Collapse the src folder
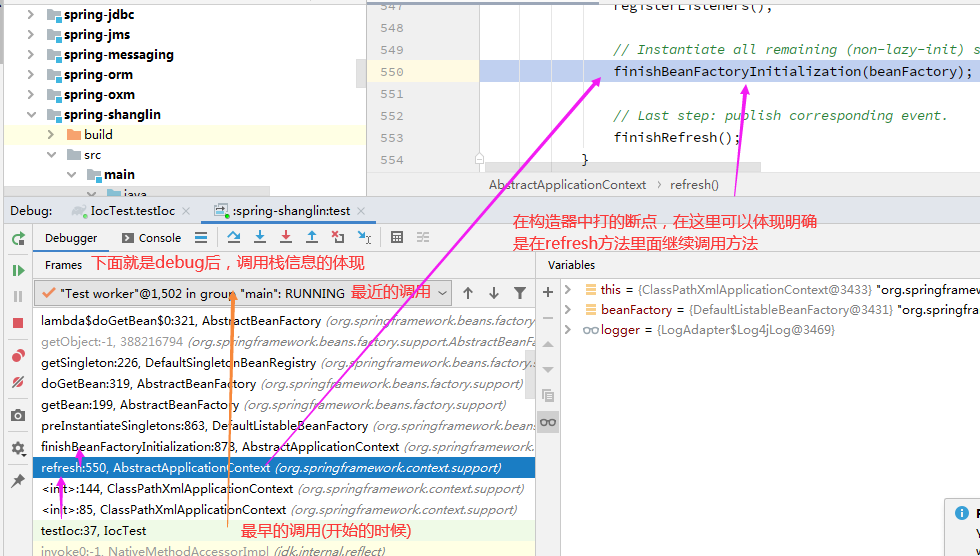980x556 pixels. (x=51, y=154)
